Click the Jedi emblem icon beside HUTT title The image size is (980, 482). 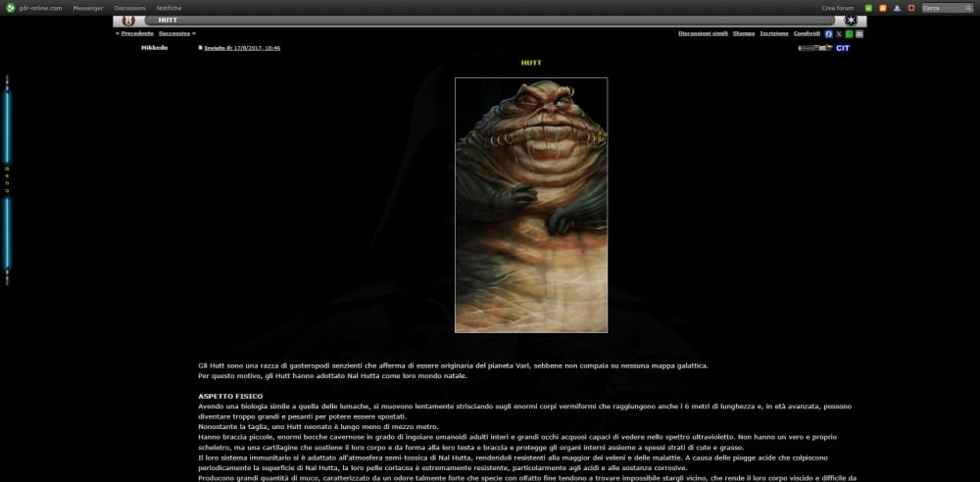[x=128, y=21]
